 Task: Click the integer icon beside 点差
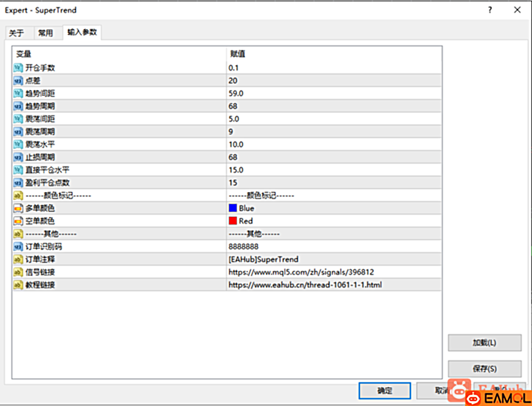point(18,81)
